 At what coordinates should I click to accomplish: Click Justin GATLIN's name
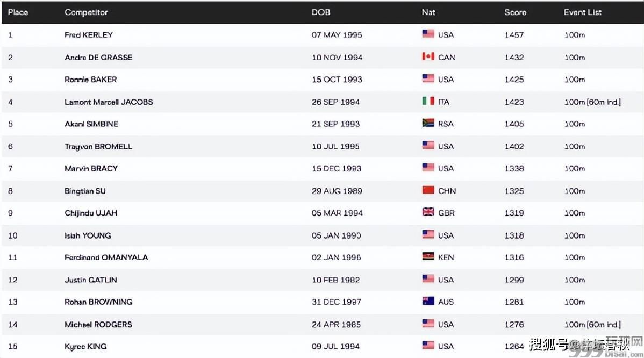pyautogui.click(x=91, y=280)
